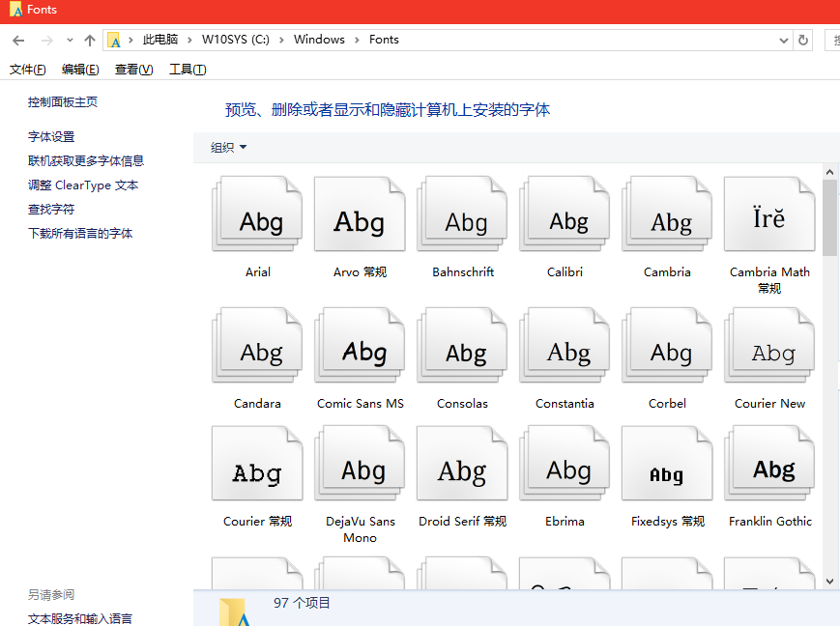Click the forward navigation arrow
Viewport: 840px width, 626px height.
point(47,41)
